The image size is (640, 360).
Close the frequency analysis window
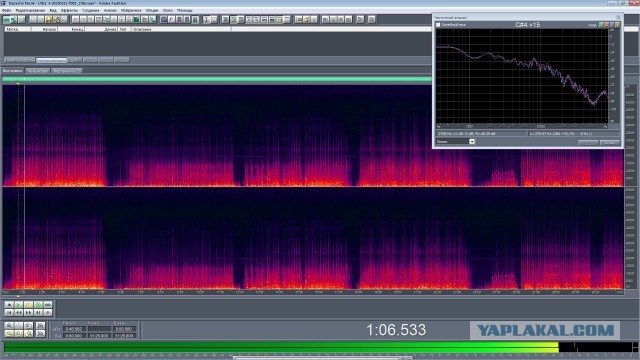618,18
